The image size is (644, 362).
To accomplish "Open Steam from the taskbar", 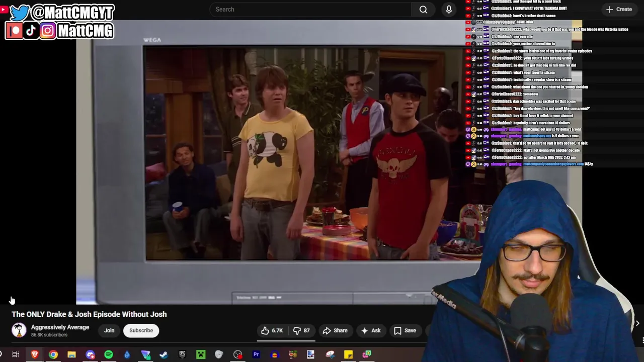I will 164,354.
